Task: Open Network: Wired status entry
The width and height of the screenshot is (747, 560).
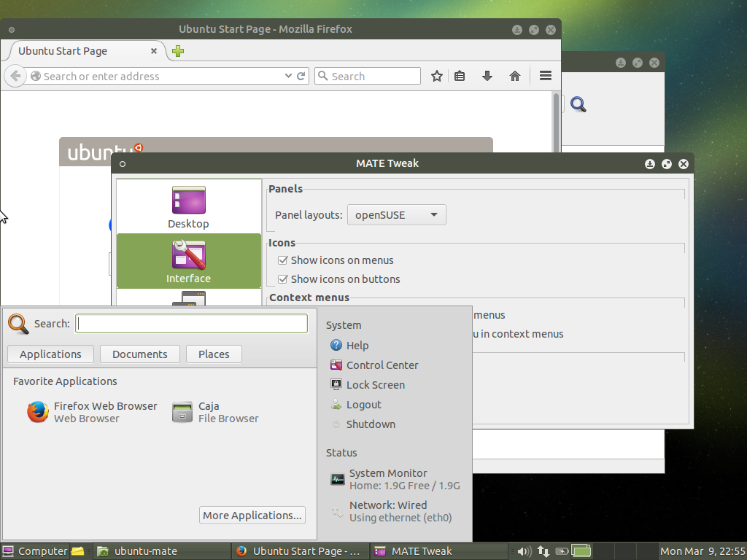Action: [391, 511]
